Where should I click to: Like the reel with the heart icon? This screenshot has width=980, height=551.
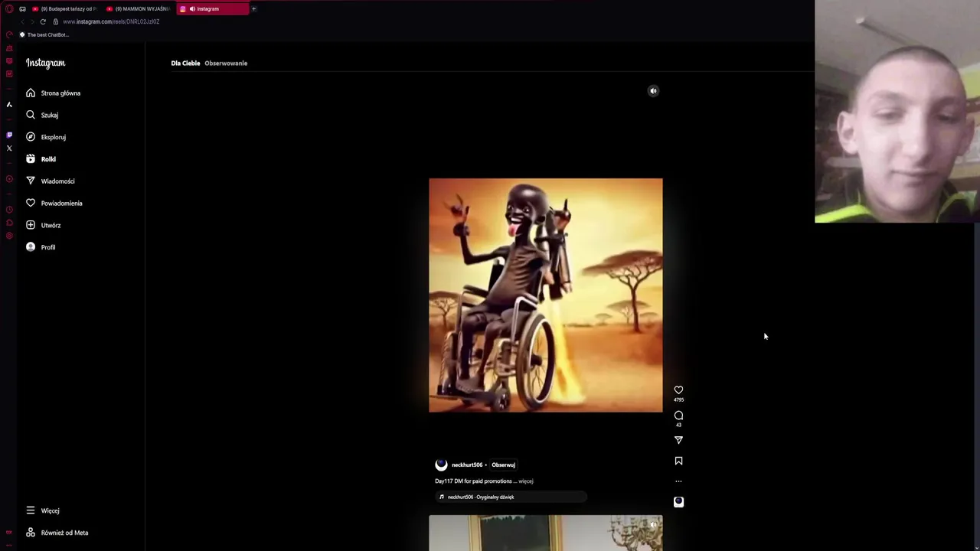click(678, 390)
